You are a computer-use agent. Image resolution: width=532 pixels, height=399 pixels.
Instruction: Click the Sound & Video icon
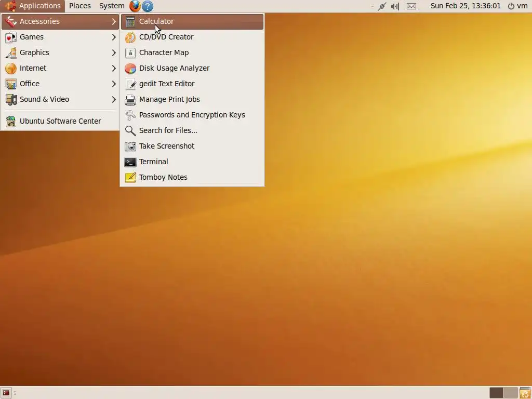11,99
